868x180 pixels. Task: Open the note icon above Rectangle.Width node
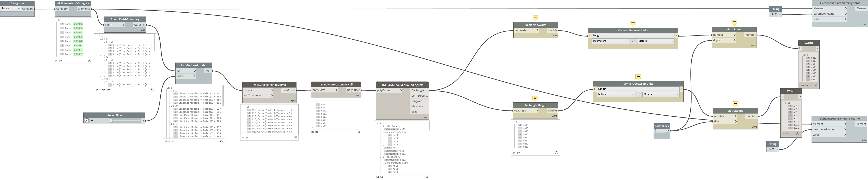click(536, 18)
